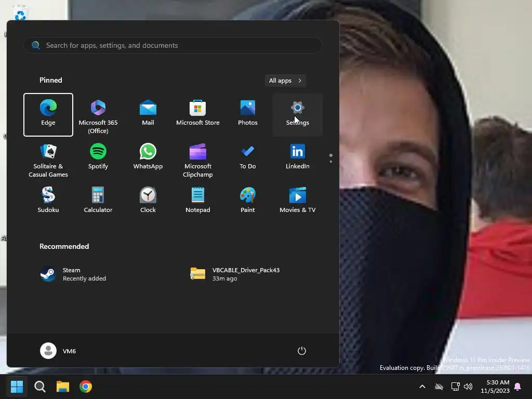Screen dimensions: 532x399
Task: Launch WhatsApp
Action: tap(148, 160)
